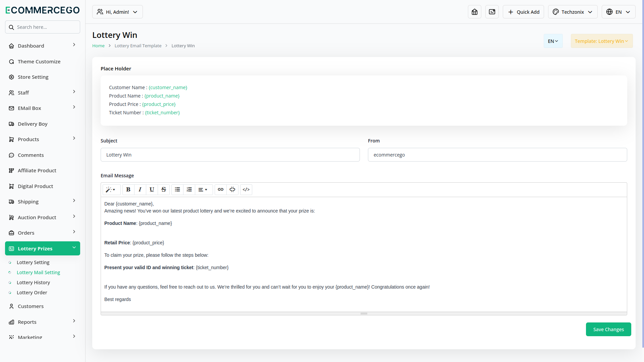Image resolution: width=644 pixels, height=362 pixels.
Task: Go to Home breadcrumb link
Action: [x=98, y=46]
